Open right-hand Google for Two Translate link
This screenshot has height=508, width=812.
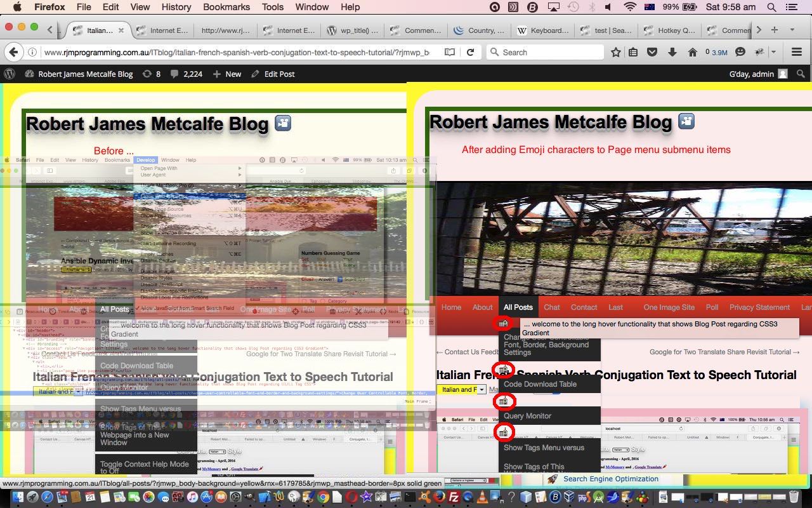tap(724, 352)
